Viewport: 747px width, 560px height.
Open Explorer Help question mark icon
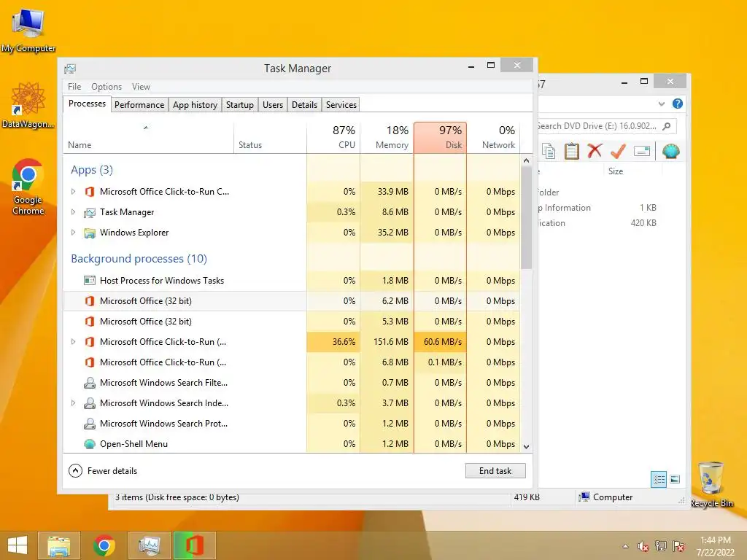pyautogui.click(x=678, y=104)
